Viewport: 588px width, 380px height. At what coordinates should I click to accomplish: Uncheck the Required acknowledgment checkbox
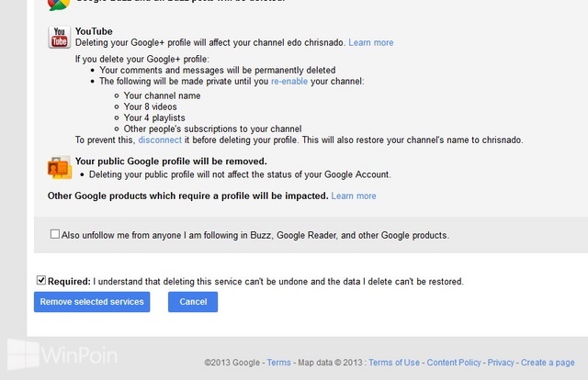41,280
